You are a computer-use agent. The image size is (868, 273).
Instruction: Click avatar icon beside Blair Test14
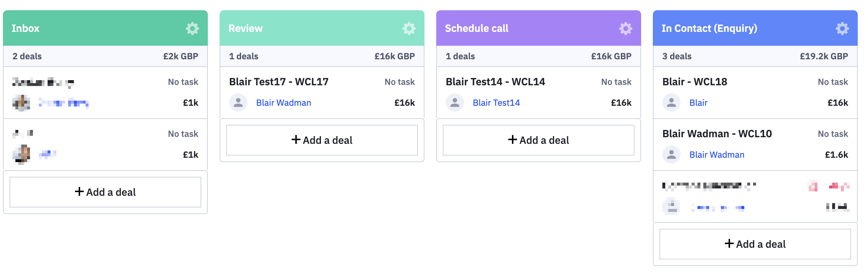pyautogui.click(x=455, y=103)
